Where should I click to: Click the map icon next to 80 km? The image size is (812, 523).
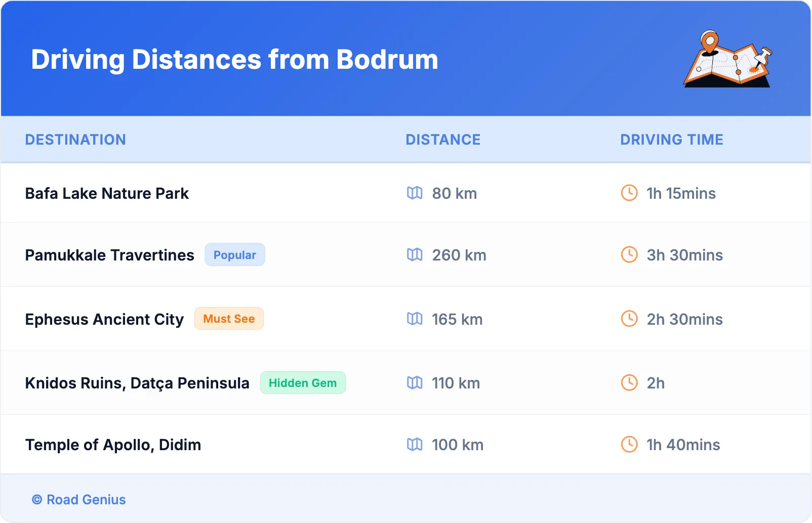(415, 193)
